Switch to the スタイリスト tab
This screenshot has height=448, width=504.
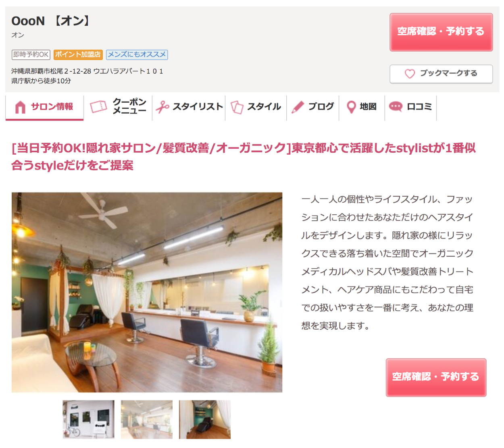tap(189, 107)
